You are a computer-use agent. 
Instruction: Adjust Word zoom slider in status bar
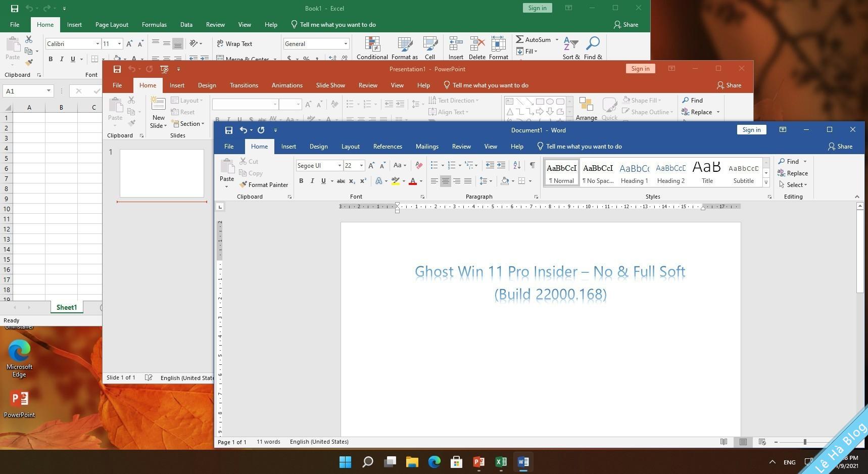tap(804, 442)
